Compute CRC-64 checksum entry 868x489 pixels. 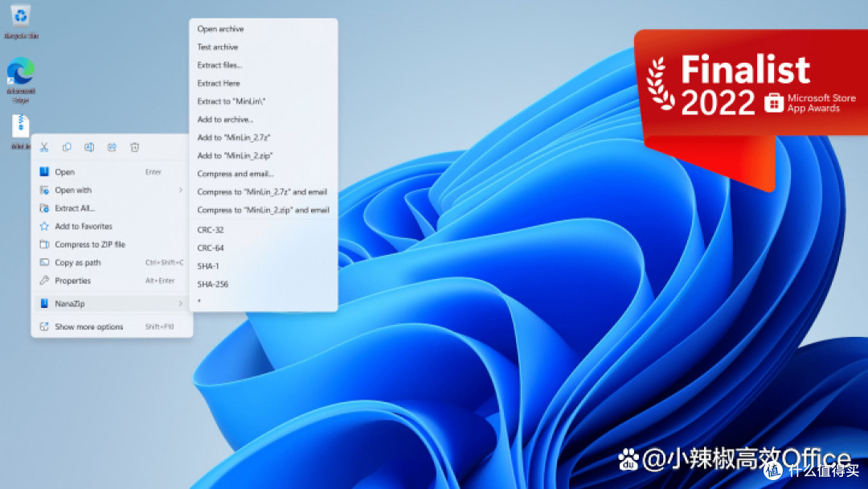pyautogui.click(x=264, y=248)
